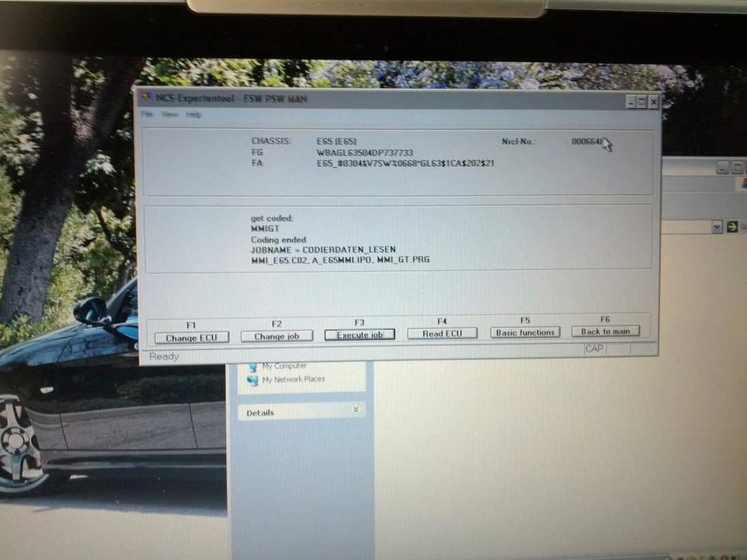Expand the Details panel chevron

coord(355,409)
